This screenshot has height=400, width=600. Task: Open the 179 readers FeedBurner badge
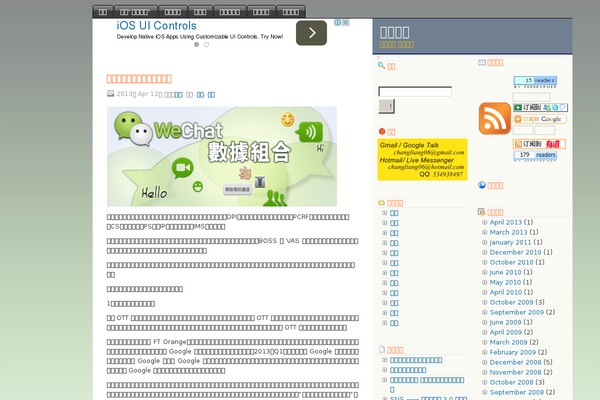coord(535,155)
